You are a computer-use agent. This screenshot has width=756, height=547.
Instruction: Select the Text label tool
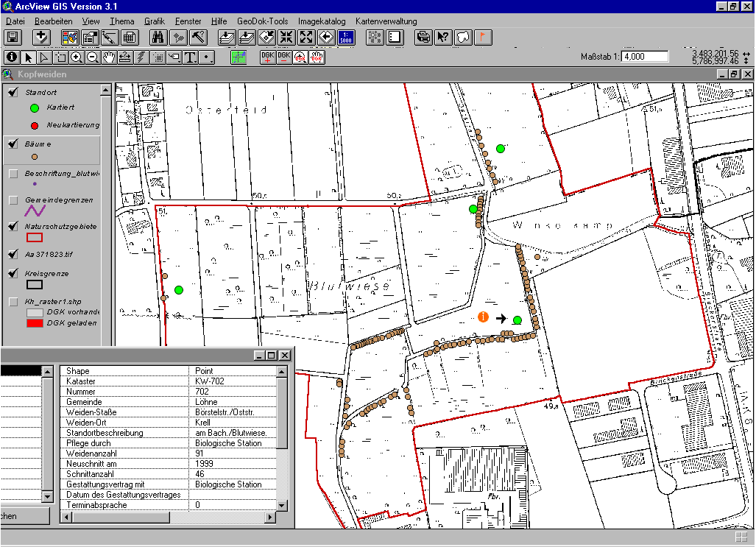[191, 57]
